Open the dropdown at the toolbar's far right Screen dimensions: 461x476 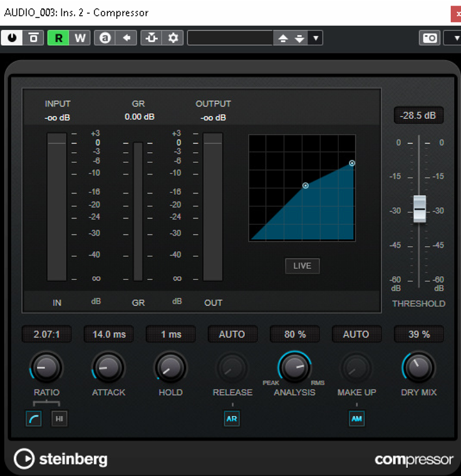[453, 38]
